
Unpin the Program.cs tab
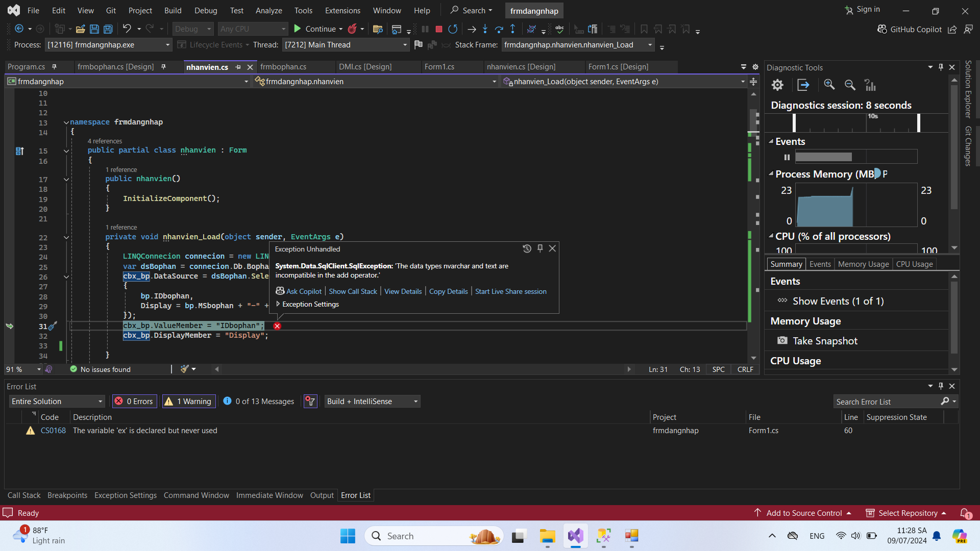click(54, 67)
